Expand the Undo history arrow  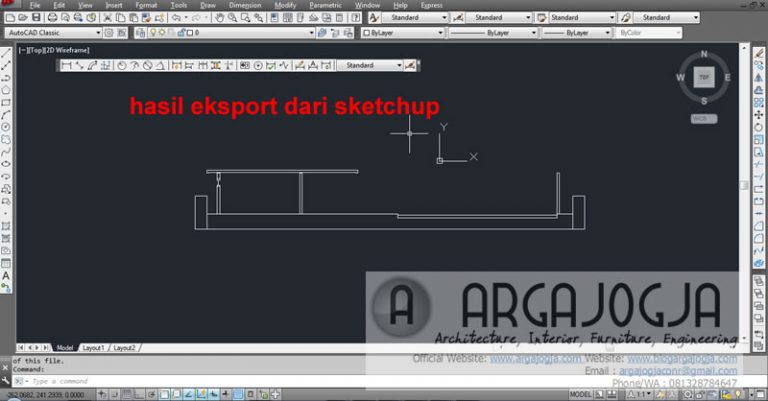pos(186,18)
